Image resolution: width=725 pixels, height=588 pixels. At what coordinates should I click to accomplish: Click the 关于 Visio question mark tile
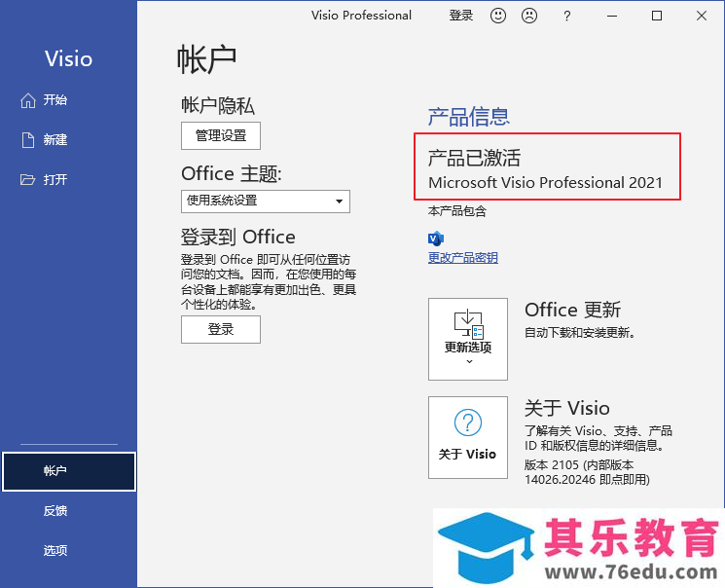click(x=468, y=437)
